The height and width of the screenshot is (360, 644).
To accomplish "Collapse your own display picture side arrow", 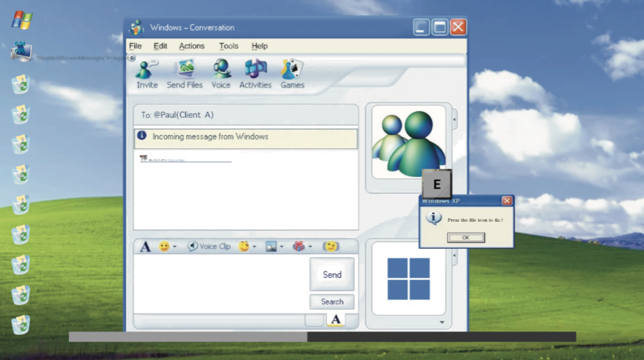I will pyautogui.click(x=454, y=255).
